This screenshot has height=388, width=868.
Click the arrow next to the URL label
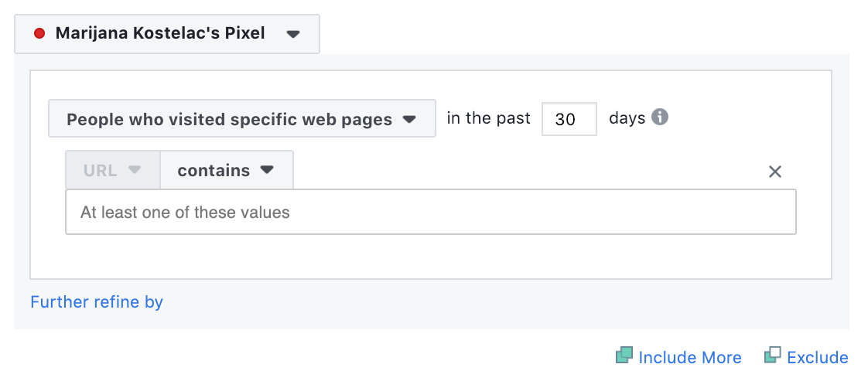click(135, 170)
